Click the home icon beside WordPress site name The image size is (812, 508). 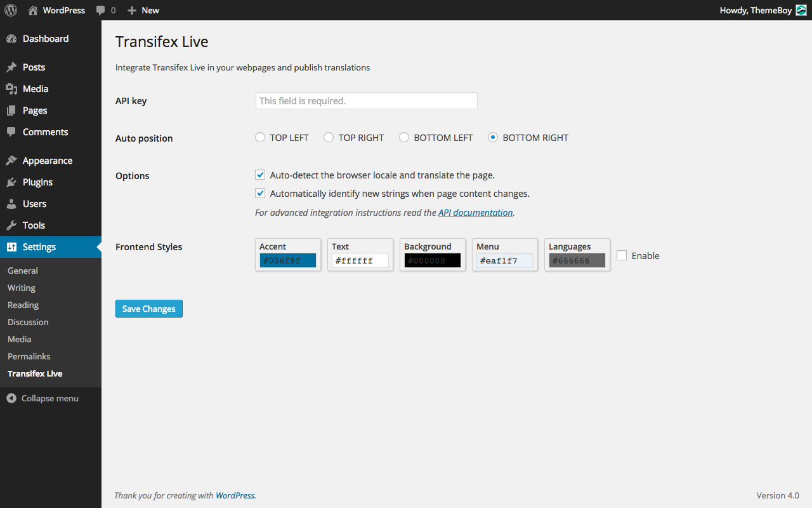(33, 10)
